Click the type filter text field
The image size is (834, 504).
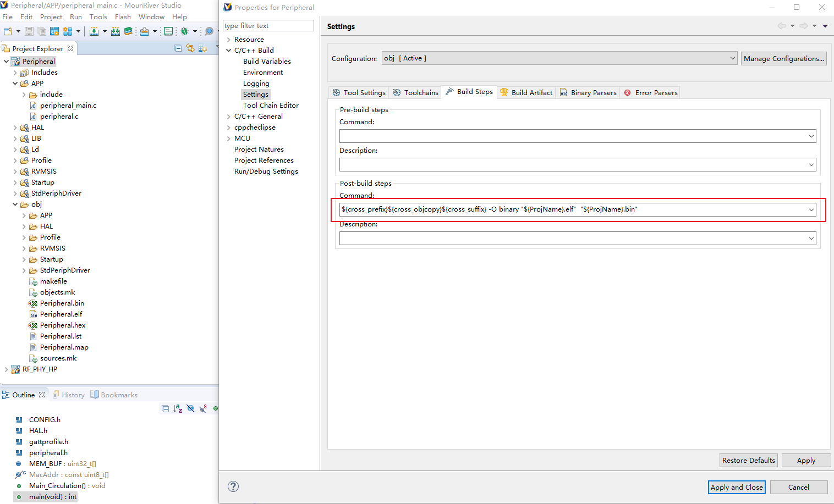[x=268, y=26]
